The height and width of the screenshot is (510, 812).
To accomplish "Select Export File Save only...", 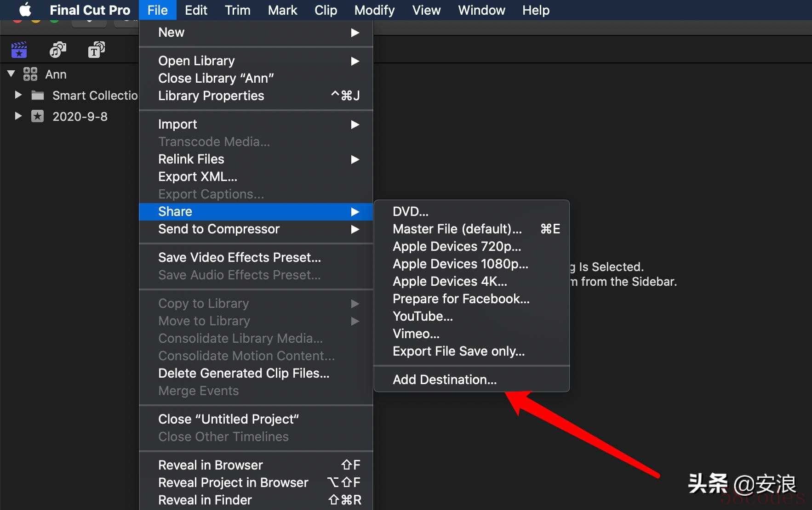I will click(x=472, y=351).
